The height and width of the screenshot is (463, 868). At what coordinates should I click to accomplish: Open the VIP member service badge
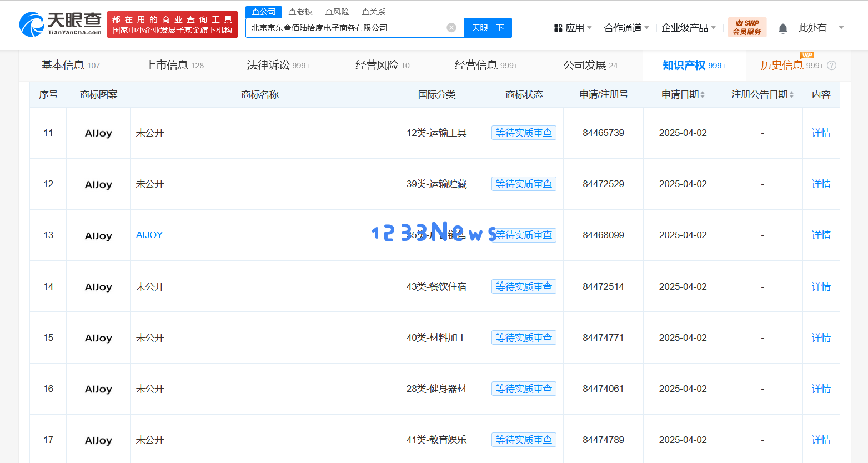point(747,27)
